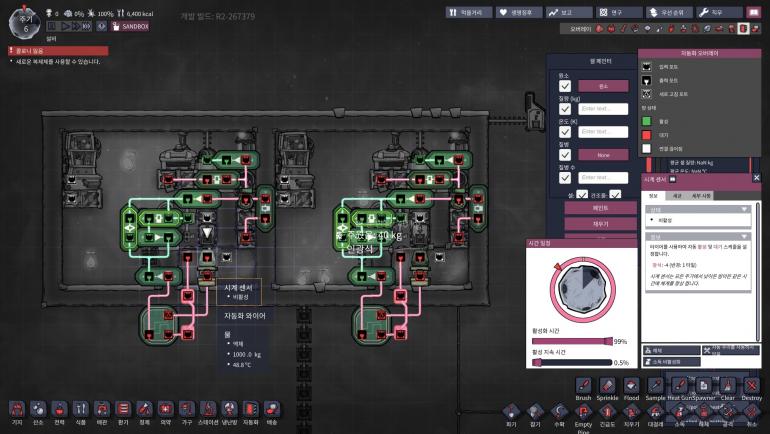This screenshot has width=770, height=434.
Task: Activate the Destroy sandbox tool
Action: click(751, 385)
